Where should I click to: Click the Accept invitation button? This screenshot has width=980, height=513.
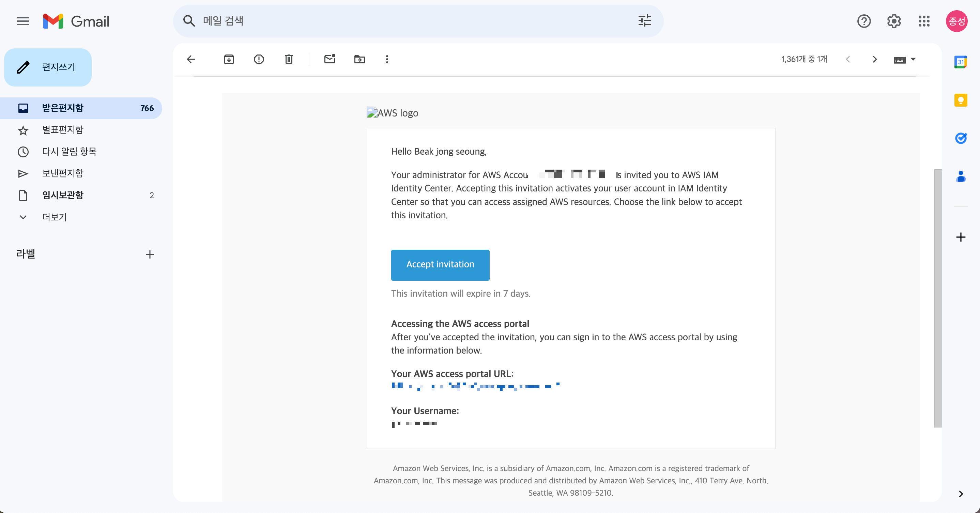tap(440, 265)
